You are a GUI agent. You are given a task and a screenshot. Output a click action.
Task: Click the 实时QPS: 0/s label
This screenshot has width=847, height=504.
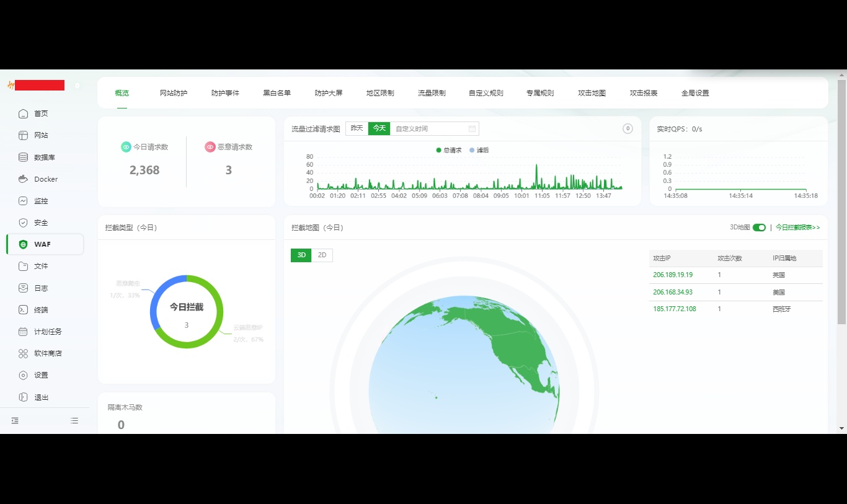(680, 129)
